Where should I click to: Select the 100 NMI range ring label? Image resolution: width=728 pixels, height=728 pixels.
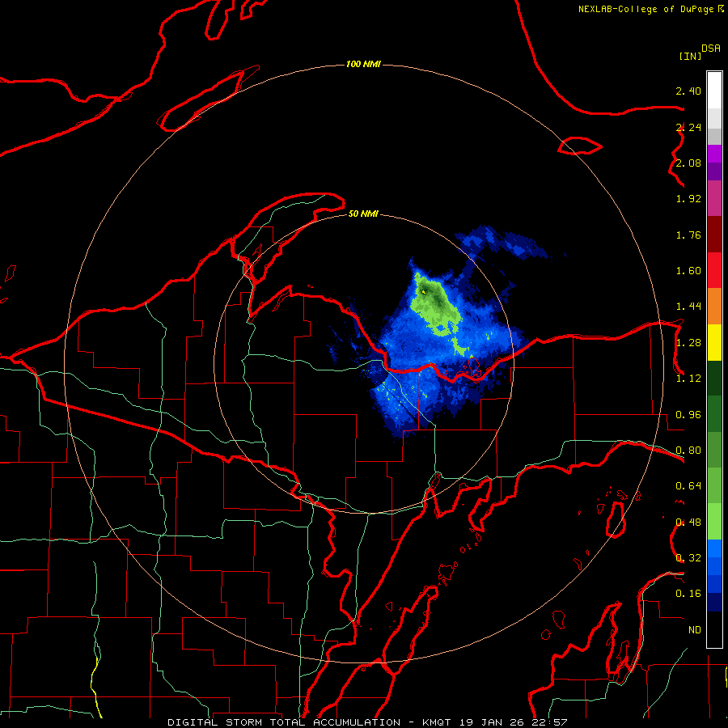[363, 64]
